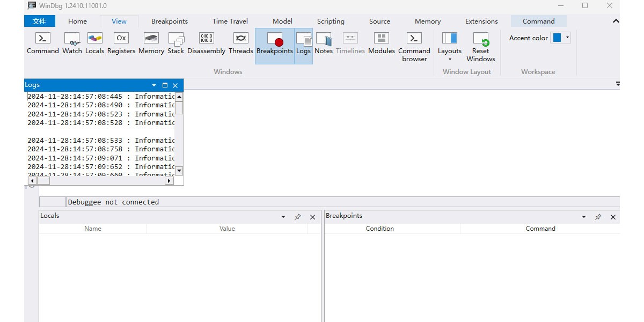Open the Threads window

240,43
